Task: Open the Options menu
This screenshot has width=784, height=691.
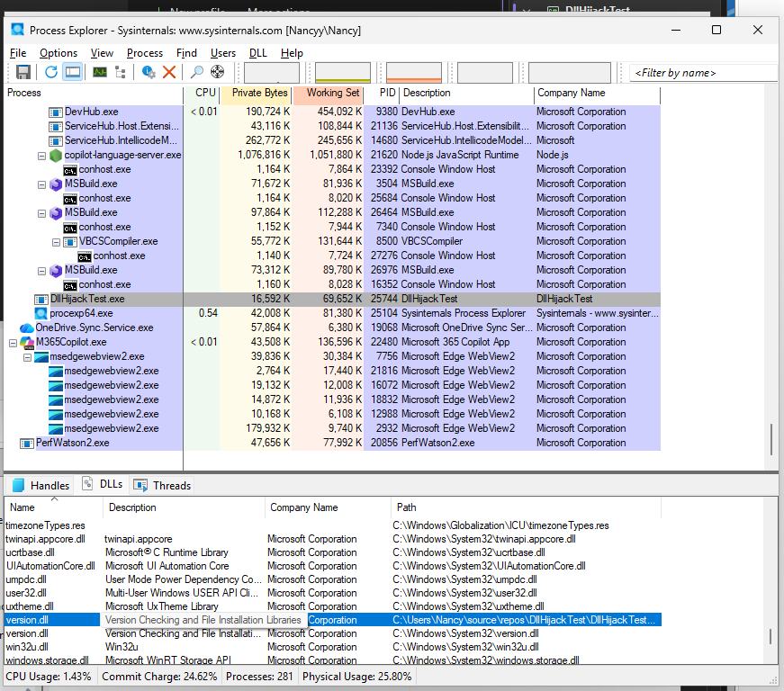Action: (x=59, y=53)
